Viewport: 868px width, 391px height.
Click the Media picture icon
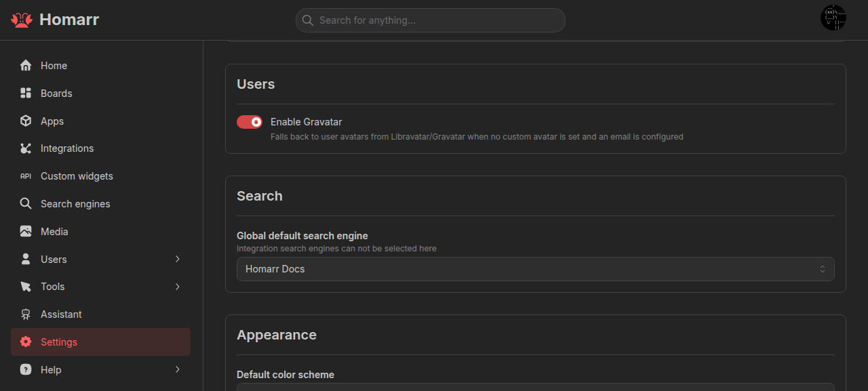[26, 232]
